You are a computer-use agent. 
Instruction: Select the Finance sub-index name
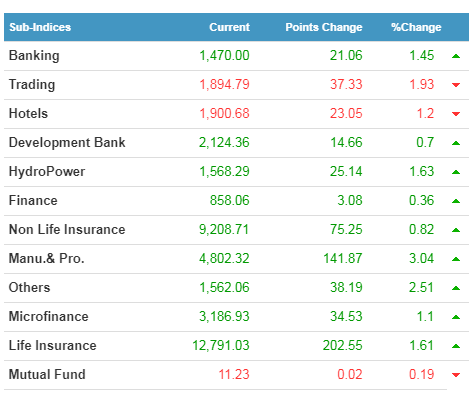point(33,200)
